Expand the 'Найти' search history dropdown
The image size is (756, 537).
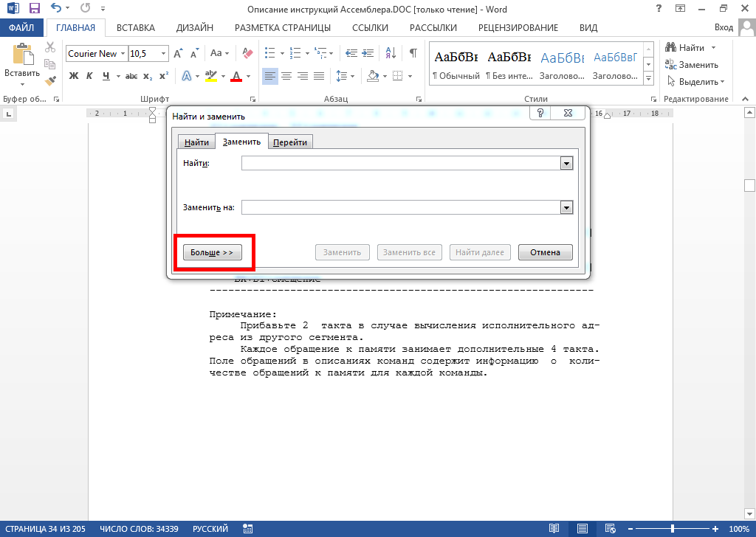(566, 164)
